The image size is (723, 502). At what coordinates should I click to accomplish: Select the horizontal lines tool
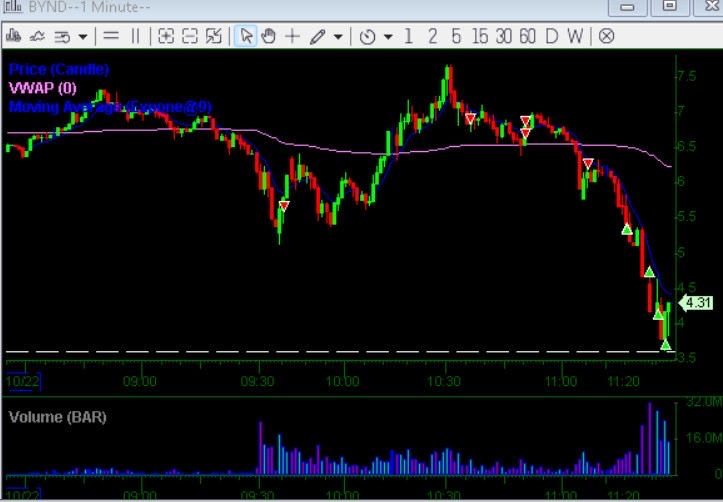pyautogui.click(x=111, y=36)
